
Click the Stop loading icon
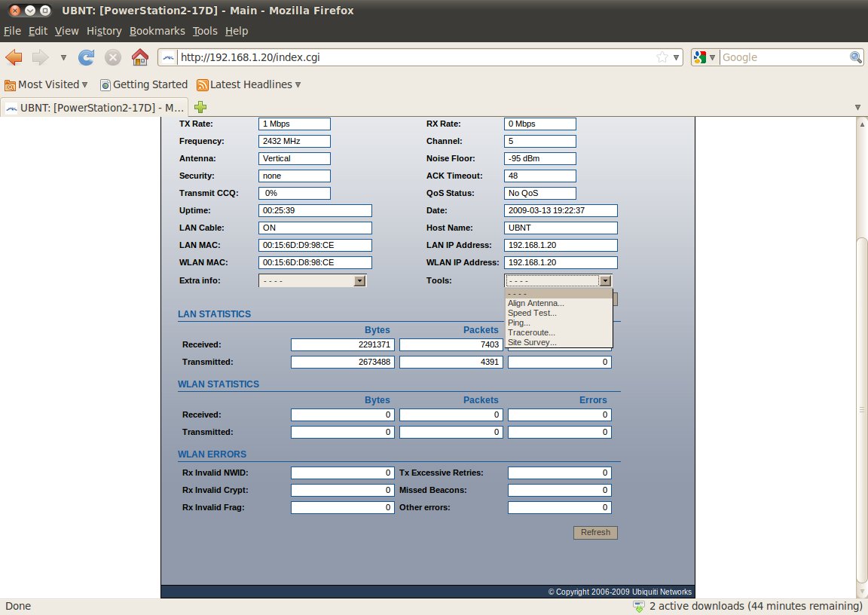[112, 57]
